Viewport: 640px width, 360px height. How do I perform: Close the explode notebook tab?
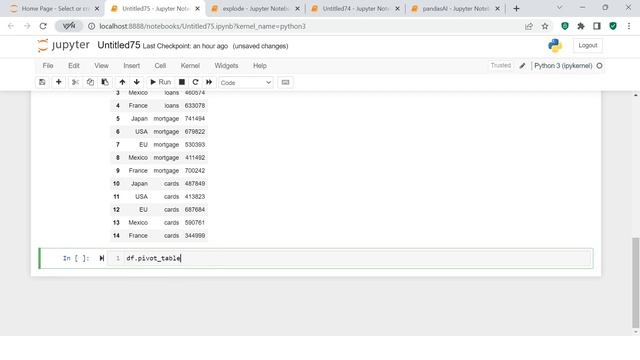click(297, 9)
